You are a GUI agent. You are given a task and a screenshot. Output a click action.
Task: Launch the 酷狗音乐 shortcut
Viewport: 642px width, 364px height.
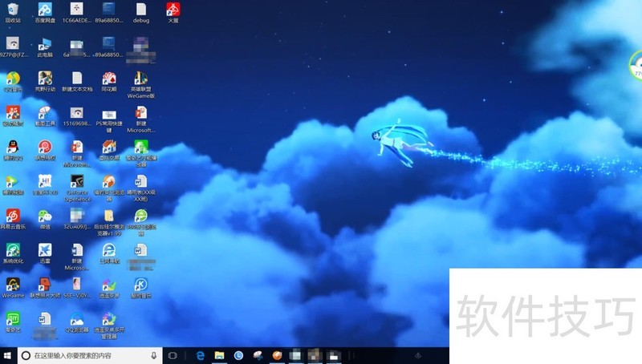click(141, 288)
